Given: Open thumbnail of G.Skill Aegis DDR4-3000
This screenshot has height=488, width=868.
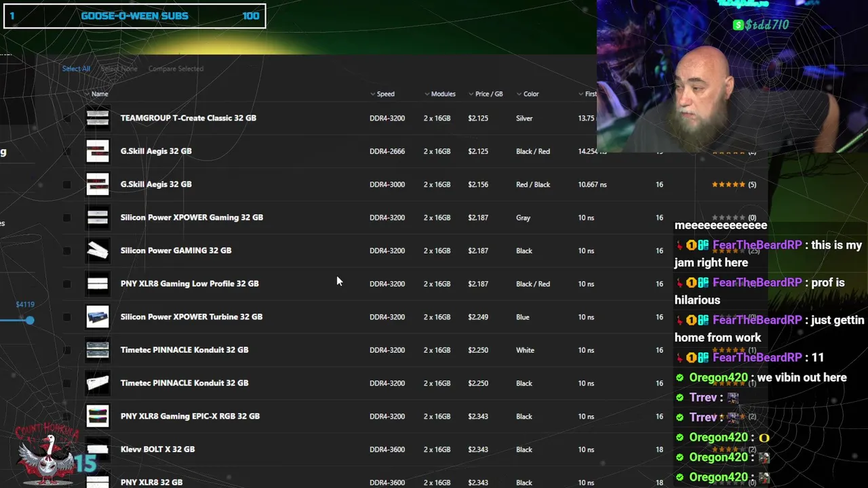Looking at the screenshot, I should (98, 184).
